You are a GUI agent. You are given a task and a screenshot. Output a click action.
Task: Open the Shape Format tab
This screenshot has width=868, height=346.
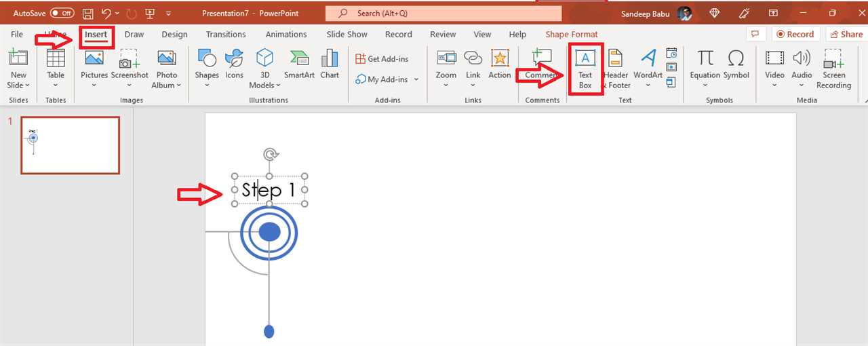click(572, 35)
